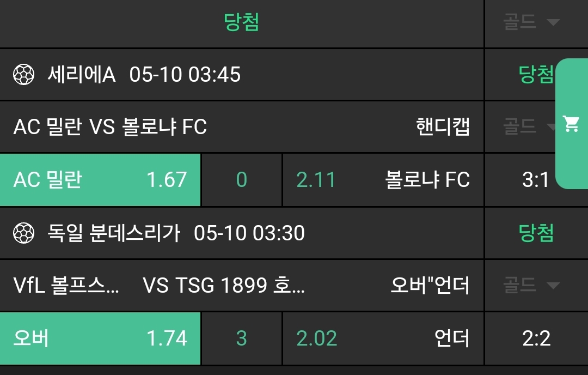Click the 독일 분데스리가 05-10 03:30 header

176,233
